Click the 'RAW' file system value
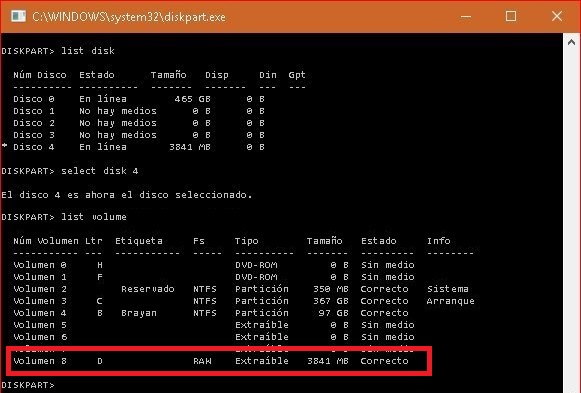Screen dimensions: 581x393 (202, 361)
